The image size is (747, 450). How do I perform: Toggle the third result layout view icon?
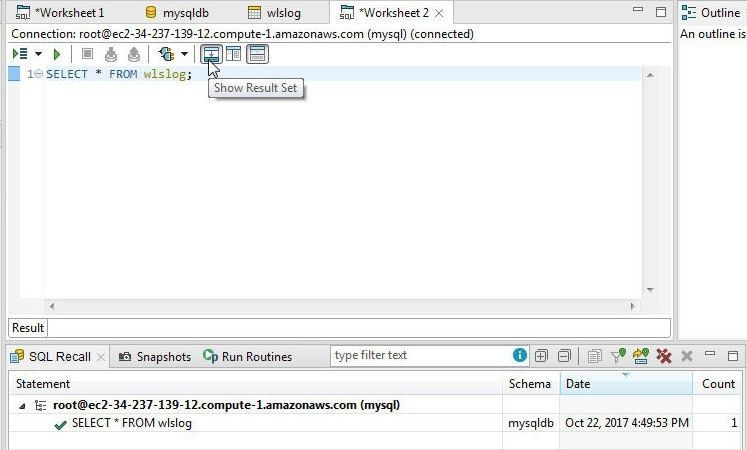(x=257, y=54)
